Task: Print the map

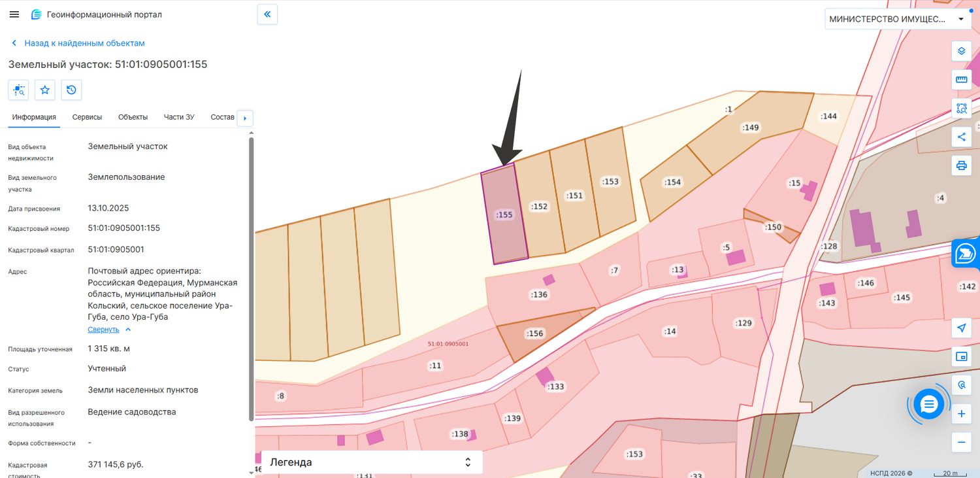Action: pyautogui.click(x=961, y=165)
